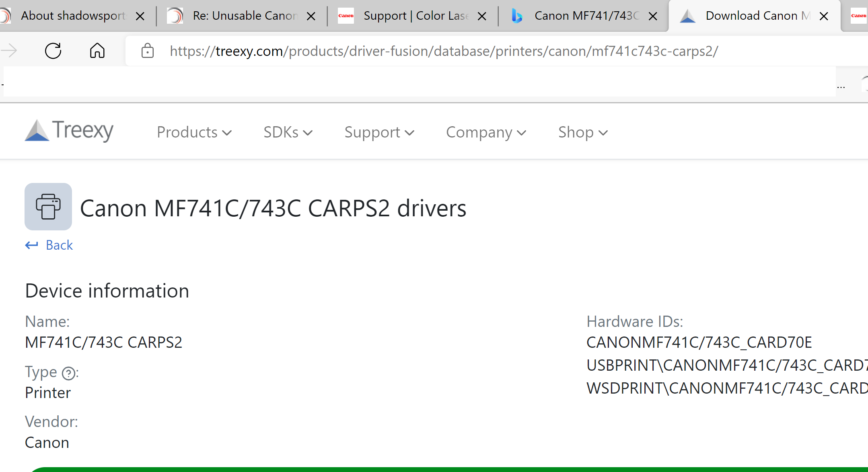Click the Canon MF741C/743C CARPS2 drivers heading
Viewport: 868px width, 472px height.
pyautogui.click(x=273, y=208)
